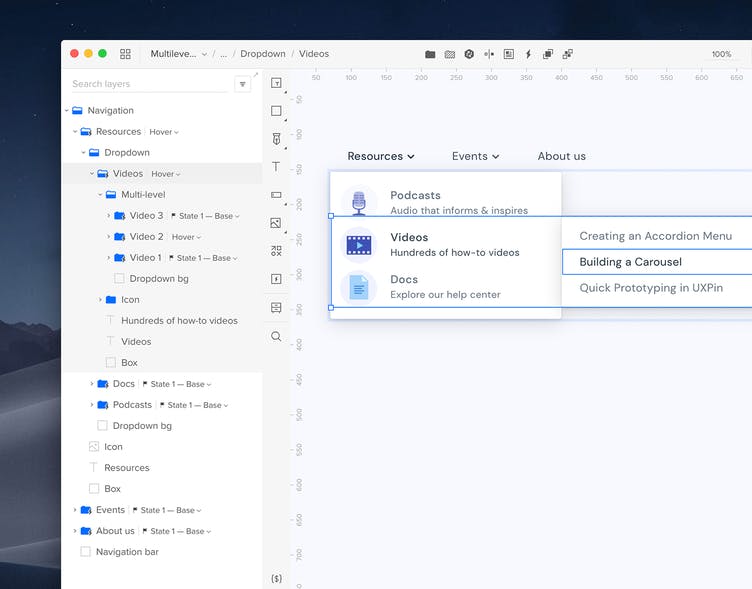Select the Image tool in the toolbar
Image resolution: width=752 pixels, height=589 pixels.
point(276,223)
